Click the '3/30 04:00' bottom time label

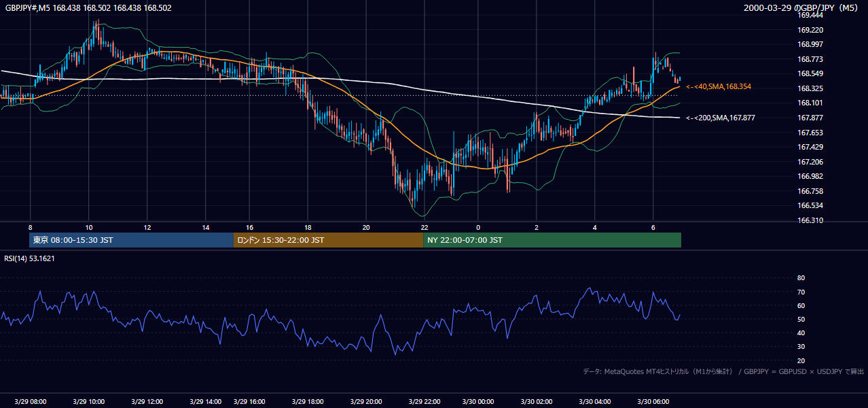[595, 401]
